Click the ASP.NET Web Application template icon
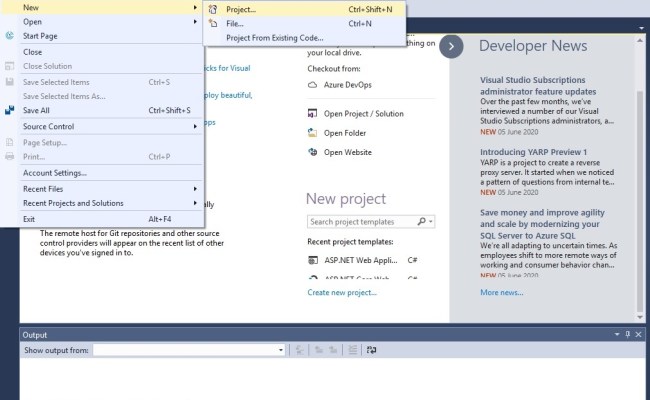 coord(313,260)
